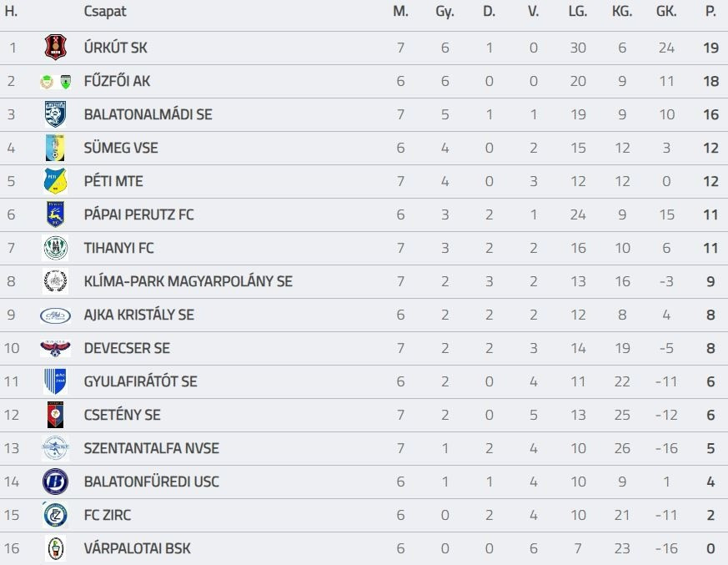Click the GK. goal difference header
The image size is (728, 565).
pos(666,13)
